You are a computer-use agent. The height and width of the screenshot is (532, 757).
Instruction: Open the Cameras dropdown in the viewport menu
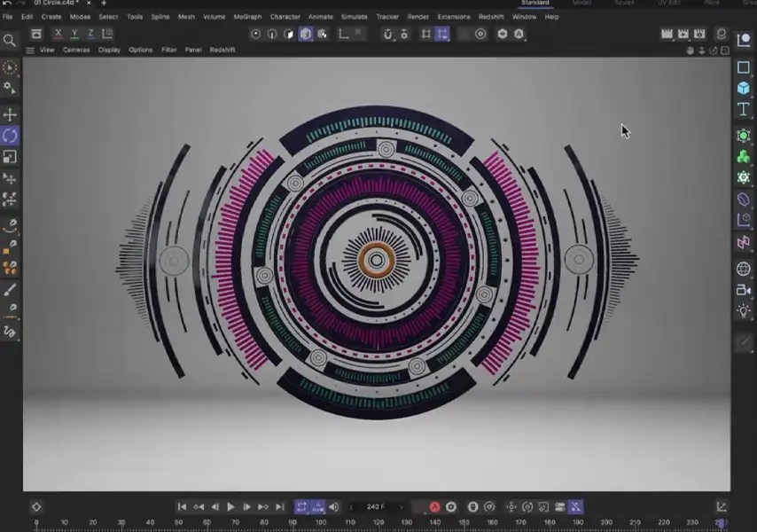76,50
